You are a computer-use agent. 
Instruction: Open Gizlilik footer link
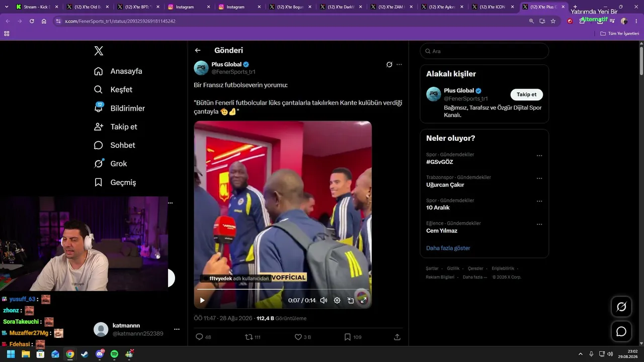[453, 268]
